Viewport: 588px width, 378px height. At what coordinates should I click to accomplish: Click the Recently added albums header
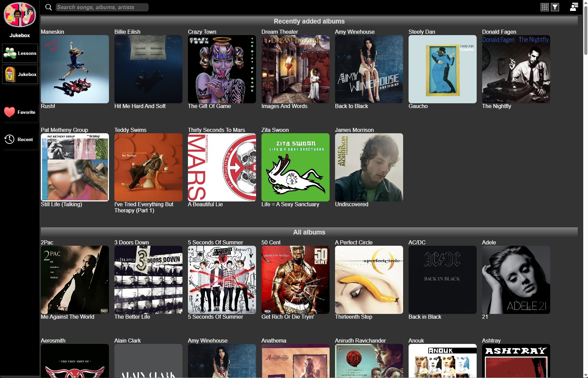pos(309,21)
